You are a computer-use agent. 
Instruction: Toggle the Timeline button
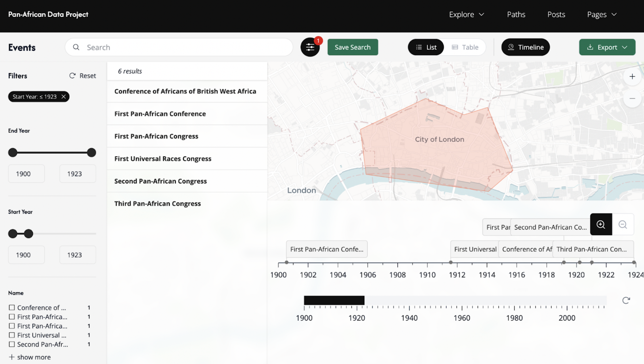[x=525, y=47]
